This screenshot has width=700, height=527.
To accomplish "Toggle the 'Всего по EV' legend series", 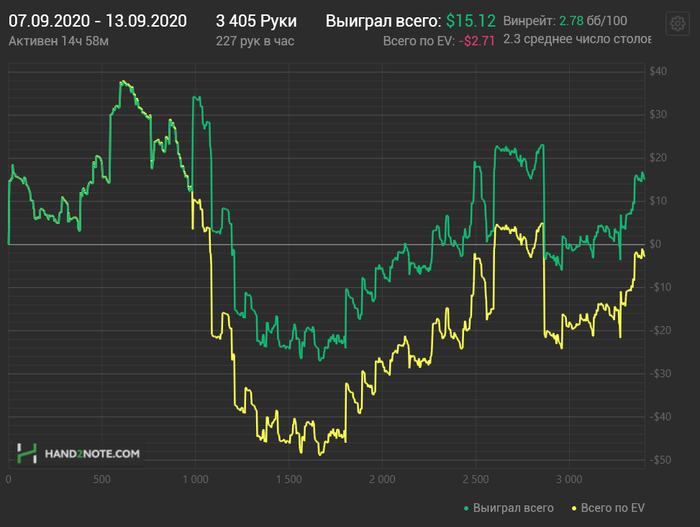I will click(x=608, y=508).
